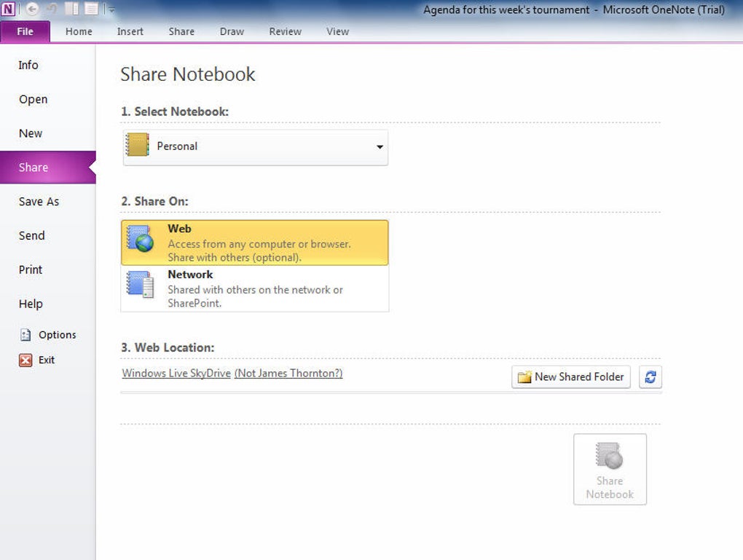Click the Undo icon in quick access toolbar

point(52,9)
